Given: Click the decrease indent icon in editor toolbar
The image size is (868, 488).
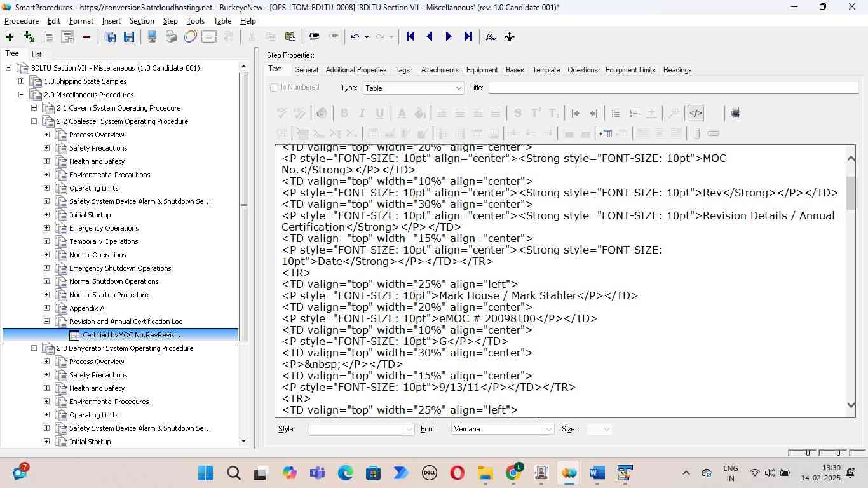Looking at the screenshot, I should point(593,113).
